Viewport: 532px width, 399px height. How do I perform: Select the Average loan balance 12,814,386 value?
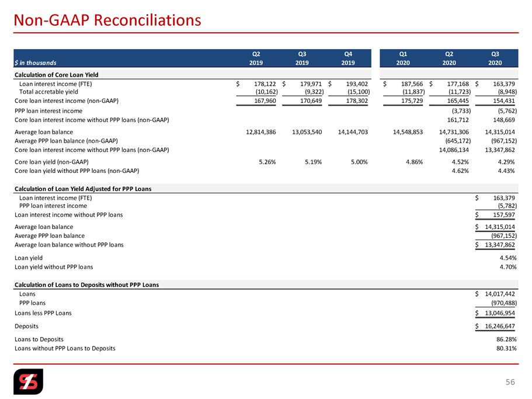click(x=261, y=132)
